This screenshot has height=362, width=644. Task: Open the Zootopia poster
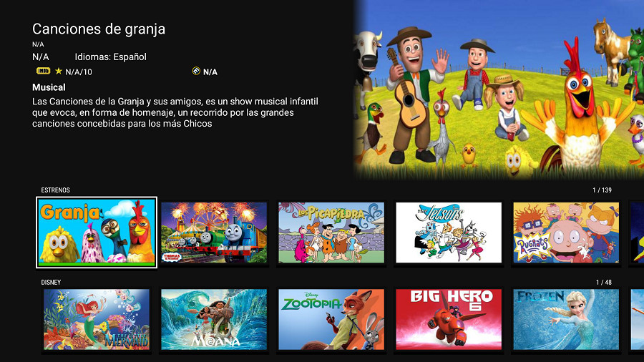pyautogui.click(x=331, y=319)
